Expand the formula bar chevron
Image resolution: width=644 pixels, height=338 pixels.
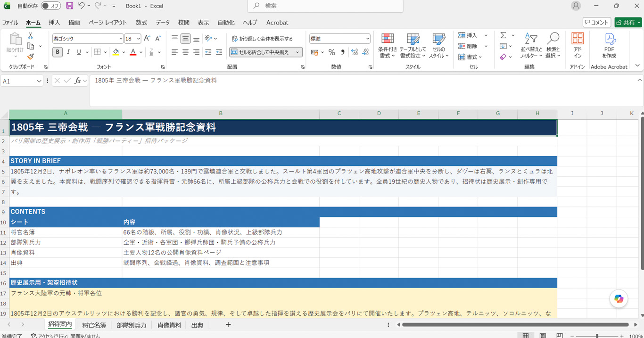click(x=640, y=81)
